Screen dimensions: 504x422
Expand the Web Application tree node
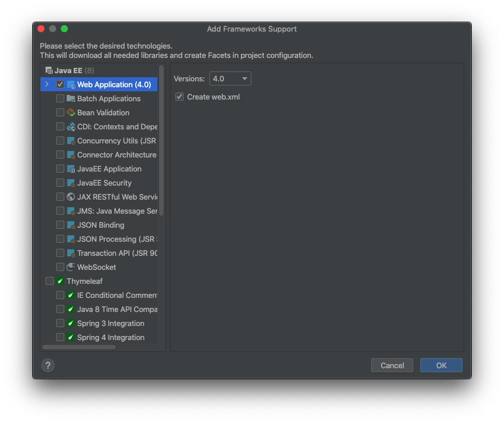pyautogui.click(x=47, y=84)
